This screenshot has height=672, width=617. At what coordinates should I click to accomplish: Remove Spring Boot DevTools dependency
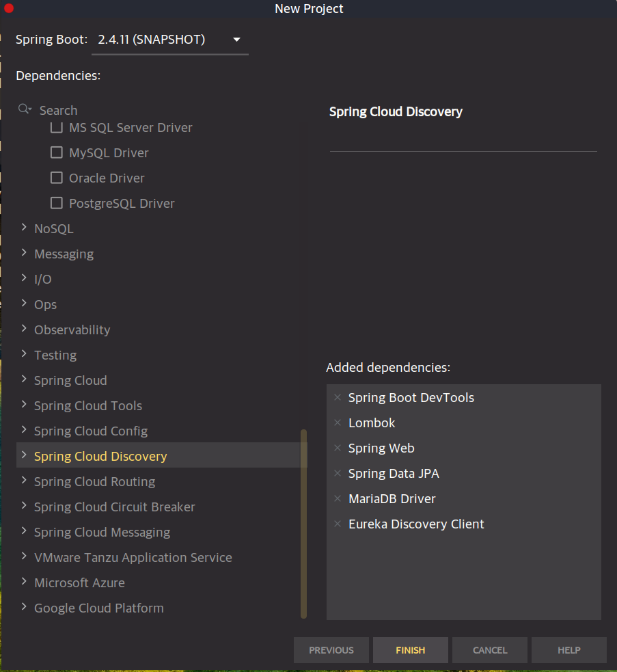tap(338, 397)
